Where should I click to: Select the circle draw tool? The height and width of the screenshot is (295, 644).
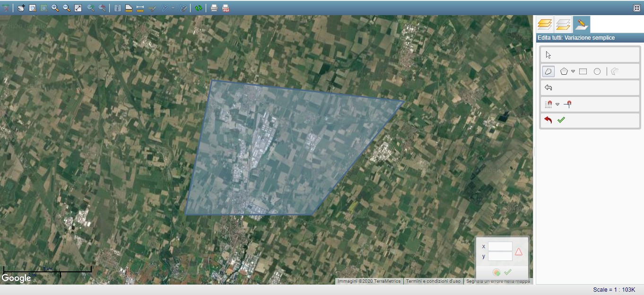coord(597,71)
